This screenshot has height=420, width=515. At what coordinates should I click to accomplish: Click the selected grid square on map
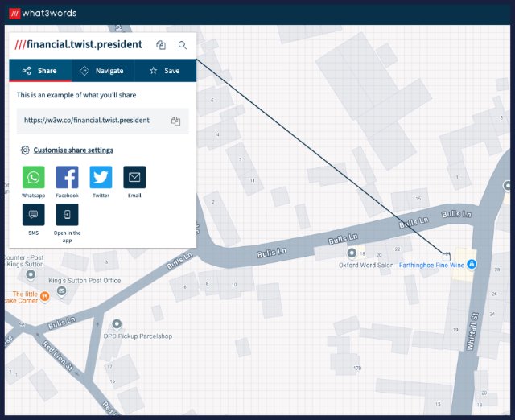click(x=447, y=257)
